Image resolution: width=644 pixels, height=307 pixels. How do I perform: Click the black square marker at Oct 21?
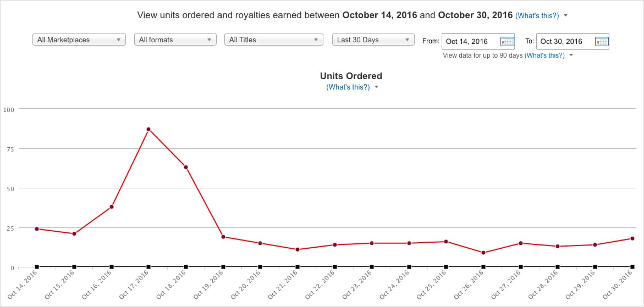(x=298, y=267)
